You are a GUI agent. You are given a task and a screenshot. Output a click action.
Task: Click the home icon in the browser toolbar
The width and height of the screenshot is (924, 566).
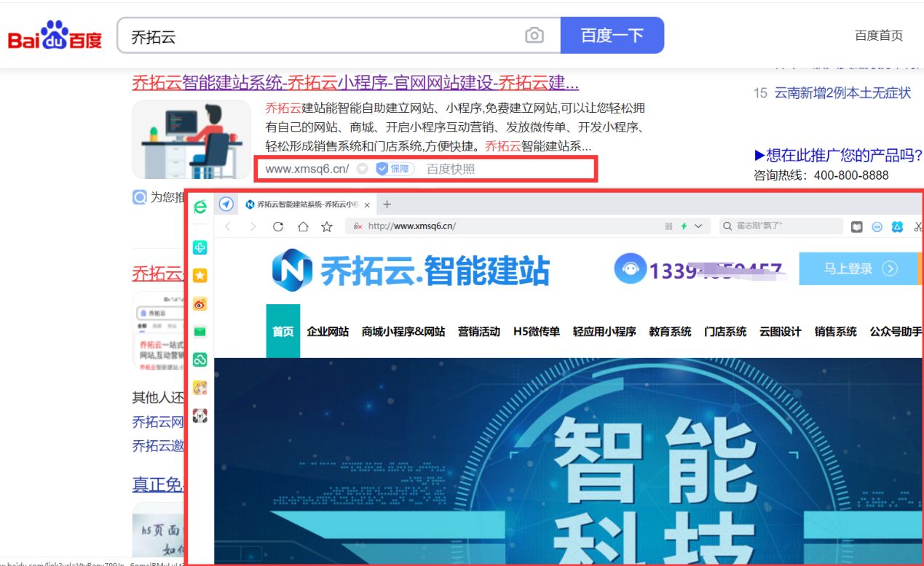coord(304,227)
